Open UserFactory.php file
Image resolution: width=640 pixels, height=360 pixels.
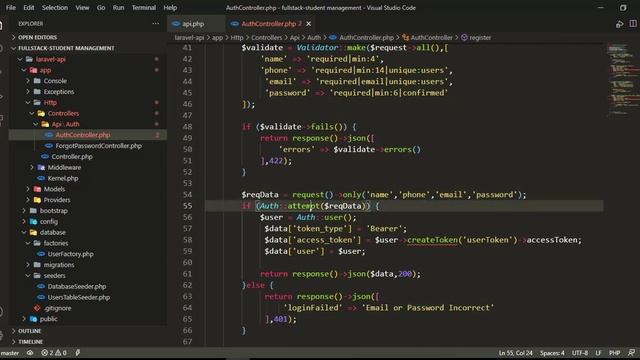click(x=70, y=254)
